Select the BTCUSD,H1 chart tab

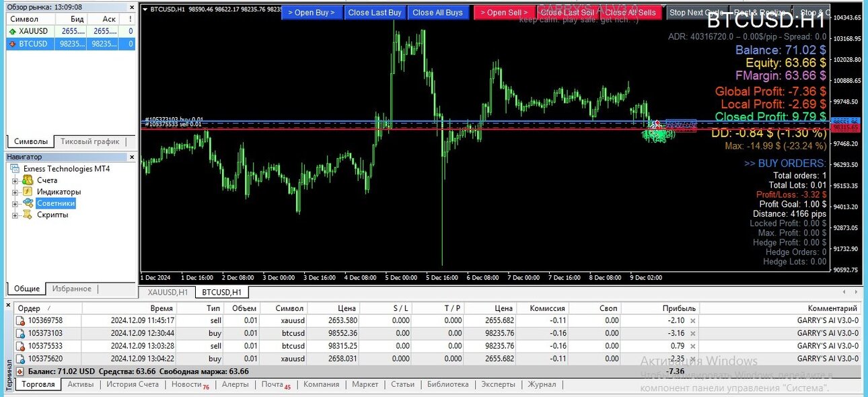(222, 292)
